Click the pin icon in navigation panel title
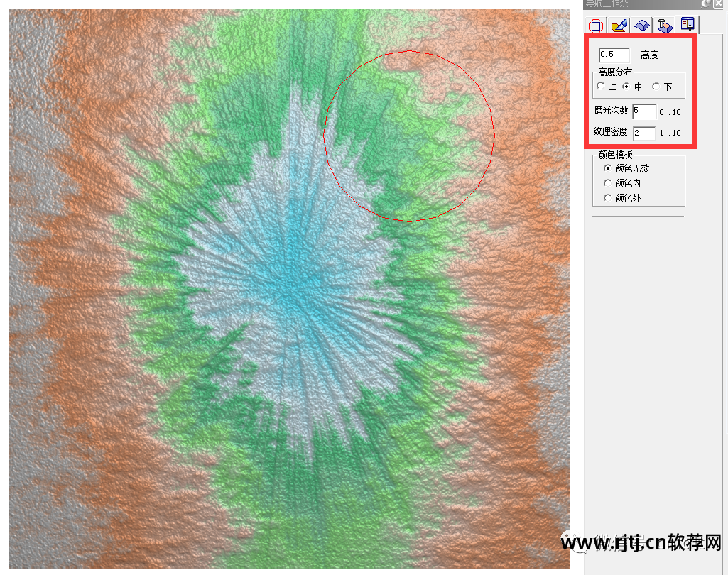 705,4
